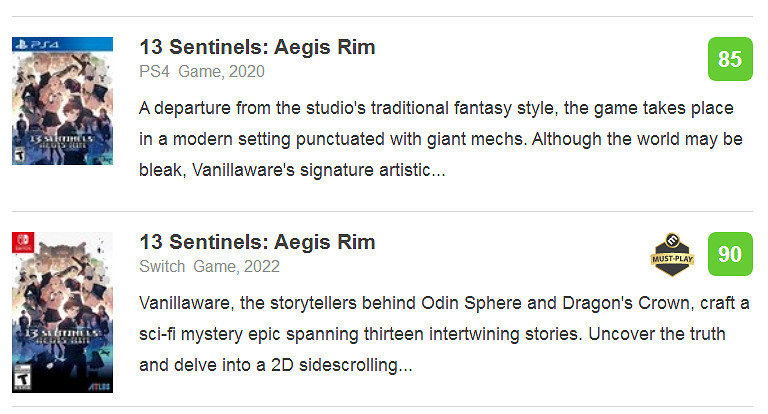This screenshot has height=414, width=768.
Task: Click the Must-Play award badge
Action: coord(671,254)
